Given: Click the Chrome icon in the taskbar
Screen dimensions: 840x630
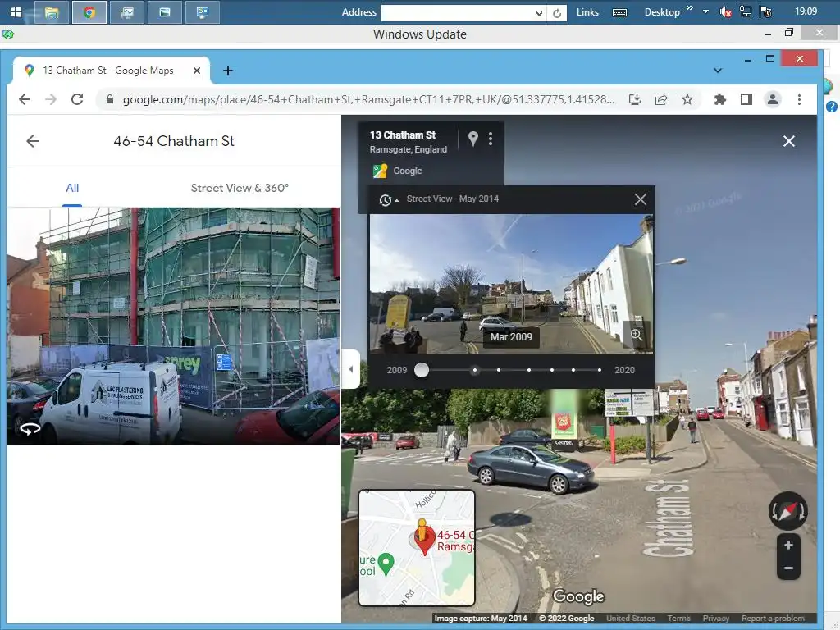Looking at the screenshot, I should tap(89, 11).
